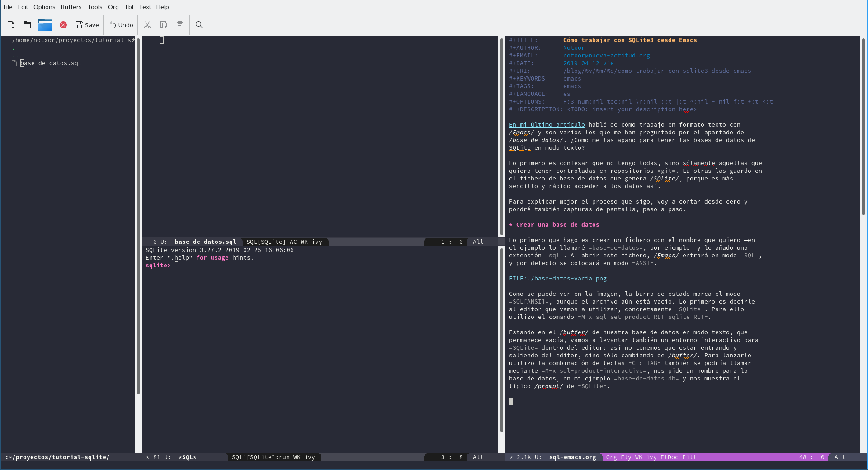Screen dimensions: 868x470
Task: Go to the parent directory entry '..'
Action: (15, 56)
